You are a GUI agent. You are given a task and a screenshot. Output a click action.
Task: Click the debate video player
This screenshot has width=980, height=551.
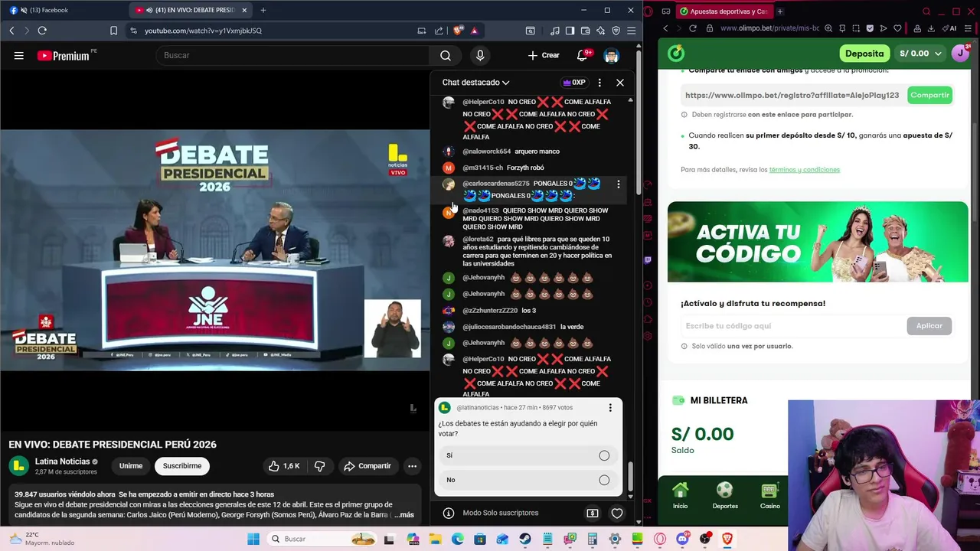click(x=215, y=250)
